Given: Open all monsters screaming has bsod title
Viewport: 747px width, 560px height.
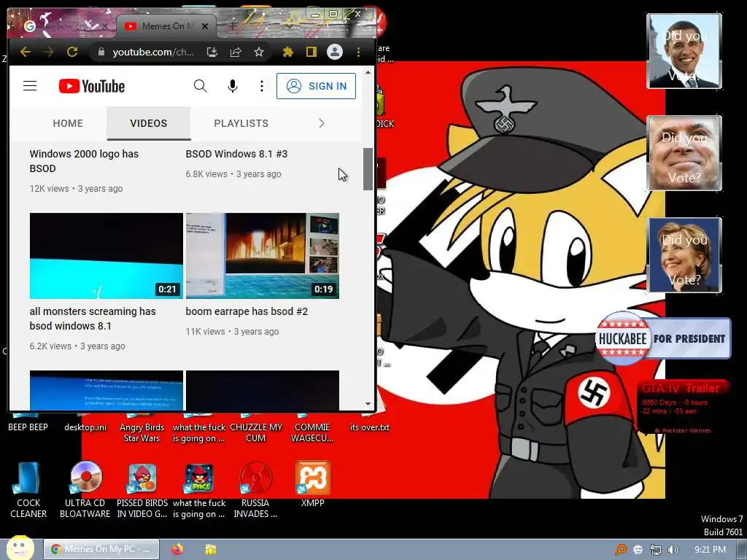Looking at the screenshot, I should tap(93, 319).
